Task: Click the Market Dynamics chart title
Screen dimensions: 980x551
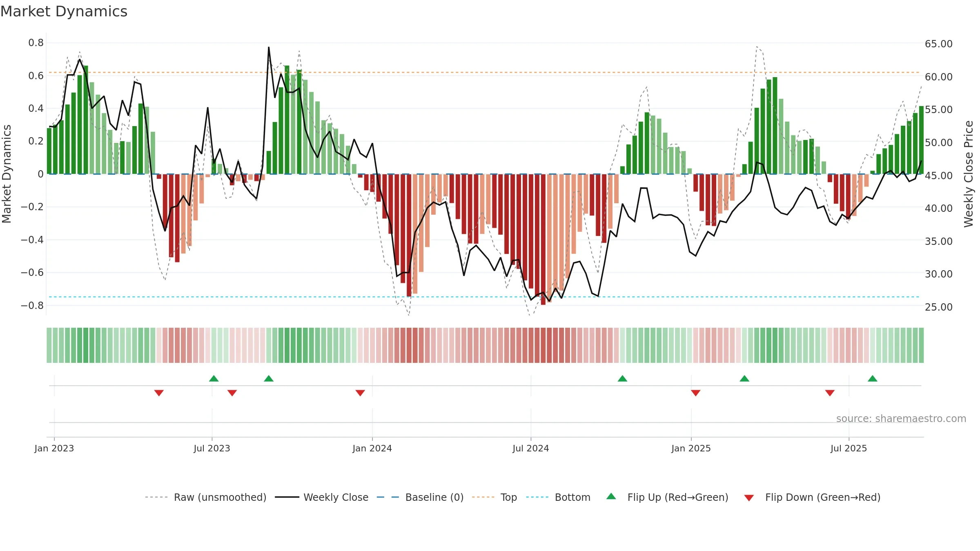Action: point(64,11)
